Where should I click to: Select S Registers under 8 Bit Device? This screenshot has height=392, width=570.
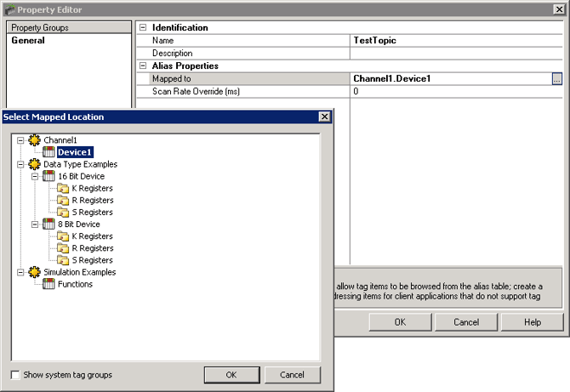pyautogui.click(x=91, y=260)
